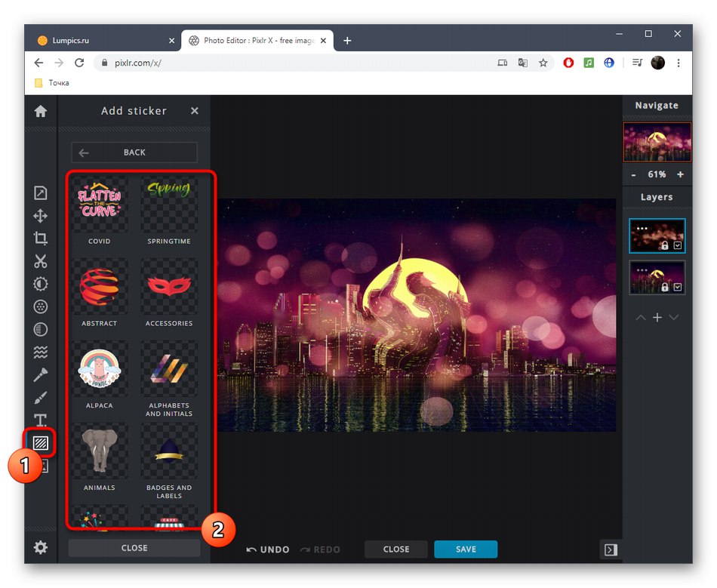Image resolution: width=717 pixels, height=588 pixels.
Task: Open the Точка bookmark folder
Action: click(x=52, y=83)
